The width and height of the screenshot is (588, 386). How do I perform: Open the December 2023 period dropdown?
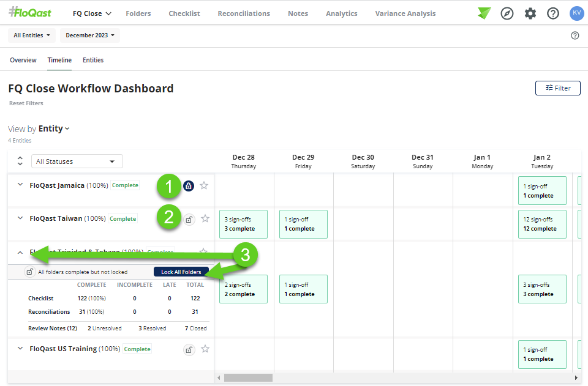point(90,35)
